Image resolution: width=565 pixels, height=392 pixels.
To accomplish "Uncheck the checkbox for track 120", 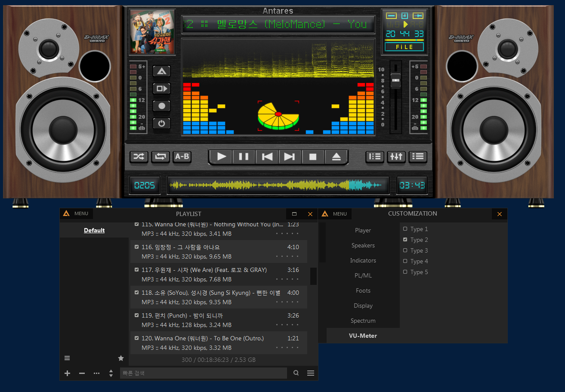I will (137, 338).
